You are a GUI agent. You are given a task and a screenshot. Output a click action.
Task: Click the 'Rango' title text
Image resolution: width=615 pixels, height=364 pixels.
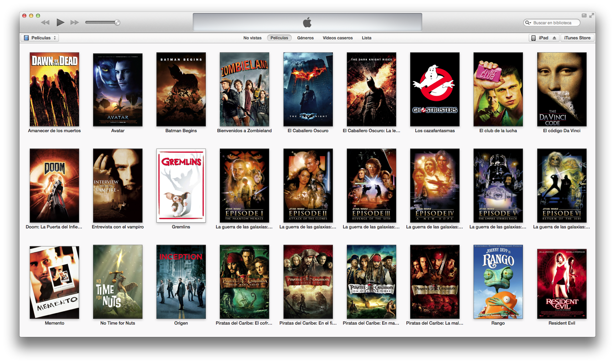(x=498, y=323)
